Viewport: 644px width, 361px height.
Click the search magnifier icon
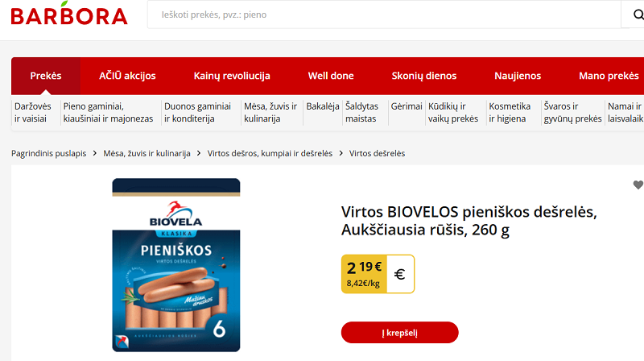(638, 15)
